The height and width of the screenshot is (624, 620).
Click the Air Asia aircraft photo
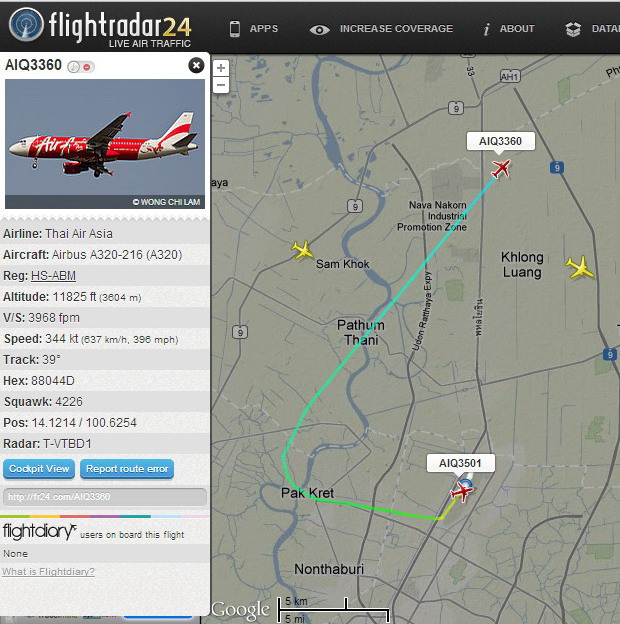105,144
